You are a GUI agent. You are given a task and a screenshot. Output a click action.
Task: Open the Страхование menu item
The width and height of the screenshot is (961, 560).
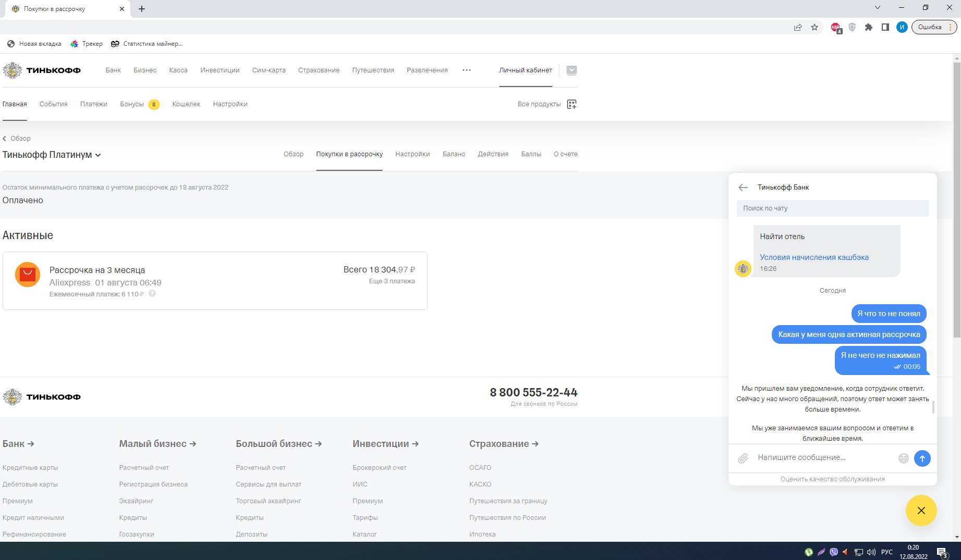pyautogui.click(x=318, y=70)
